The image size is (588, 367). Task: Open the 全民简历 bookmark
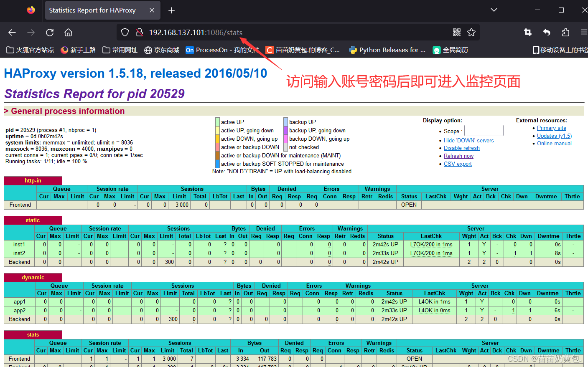(451, 50)
